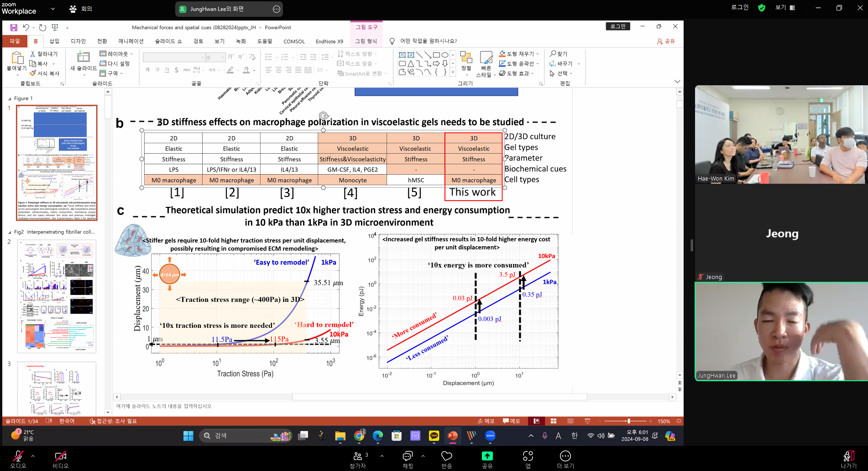Open More (더 보기) options in Zoom
This screenshot has width=868, height=471.
pyautogui.click(x=565, y=459)
